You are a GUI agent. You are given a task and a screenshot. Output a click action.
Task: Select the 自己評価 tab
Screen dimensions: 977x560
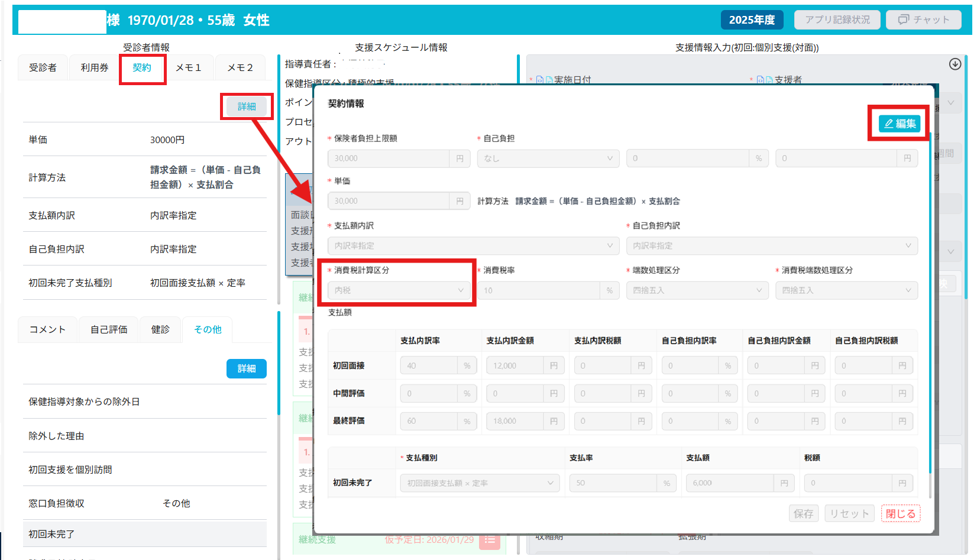pos(109,330)
